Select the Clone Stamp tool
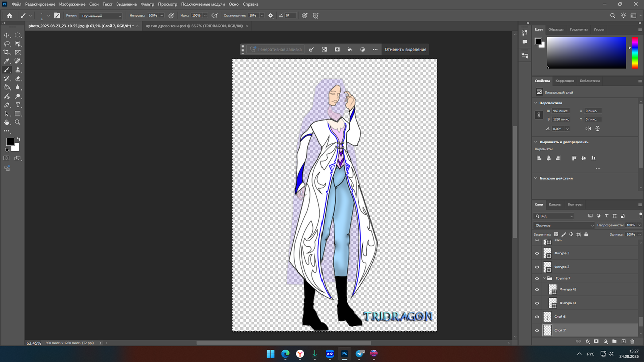 pos(18,70)
